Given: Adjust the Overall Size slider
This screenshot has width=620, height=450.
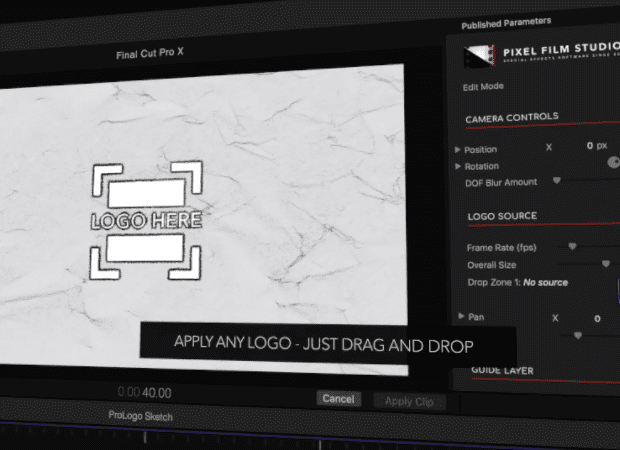Looking at the screenshot, I should (606, 263).
